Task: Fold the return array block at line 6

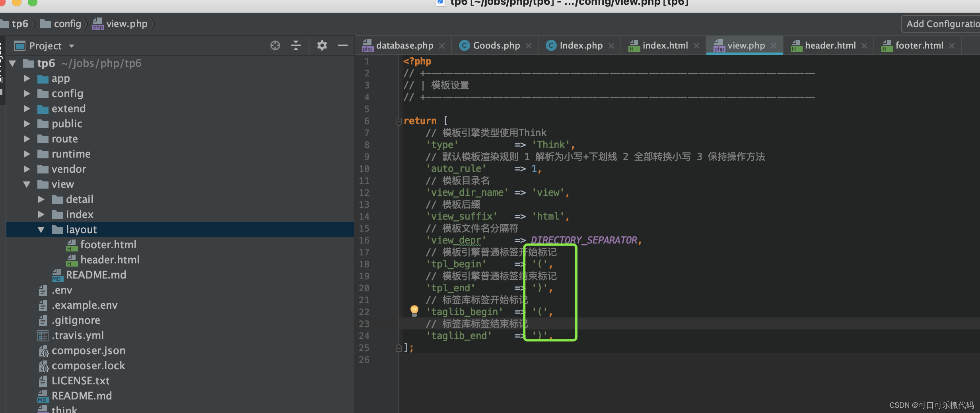Action: [399, 121]
